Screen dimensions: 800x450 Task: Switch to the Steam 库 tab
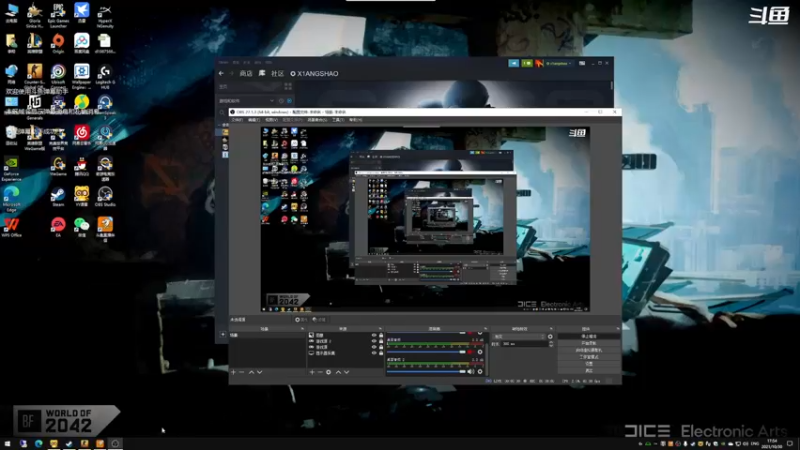[262, 73]
